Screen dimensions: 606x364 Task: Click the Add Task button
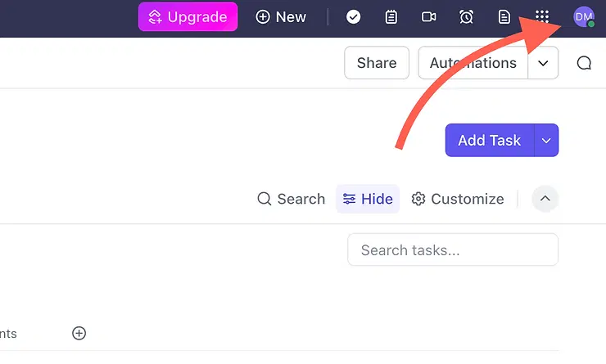[489, 141]
